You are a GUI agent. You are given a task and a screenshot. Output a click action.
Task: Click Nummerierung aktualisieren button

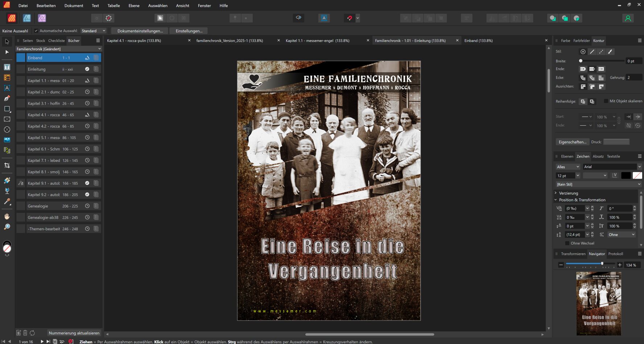point(74,333)
